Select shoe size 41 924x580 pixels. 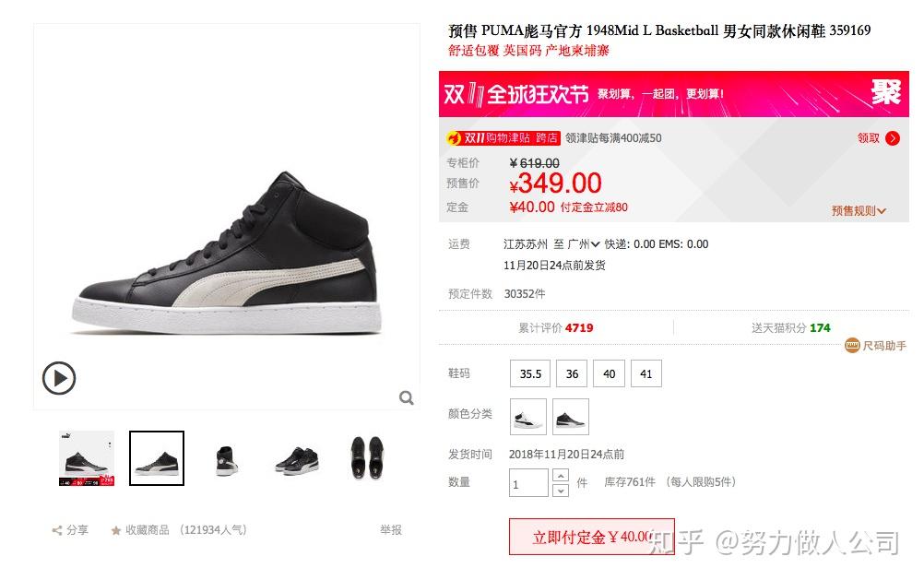pyautogui.click(x=646, y=373)
